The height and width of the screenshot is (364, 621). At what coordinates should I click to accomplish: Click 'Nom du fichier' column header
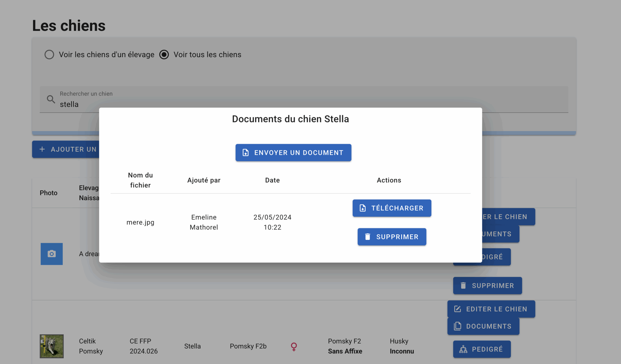[140, 180]
